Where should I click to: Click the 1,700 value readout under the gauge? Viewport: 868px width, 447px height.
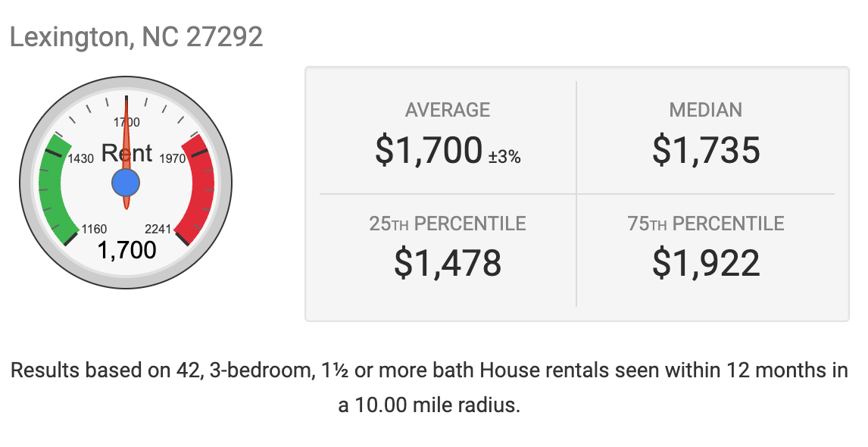126,250
